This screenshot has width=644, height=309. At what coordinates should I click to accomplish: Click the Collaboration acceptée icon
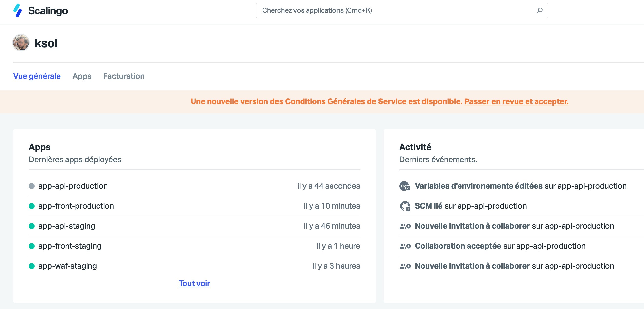(405, 246)
